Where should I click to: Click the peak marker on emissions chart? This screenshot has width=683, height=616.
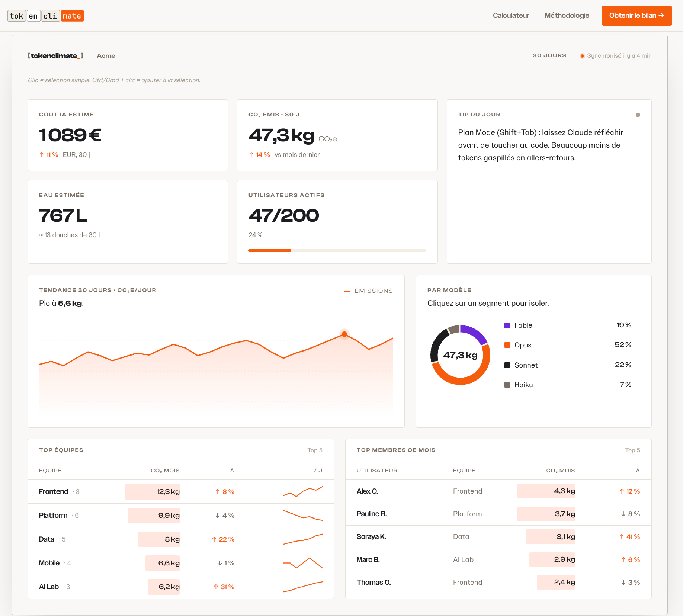coord(344,334)
